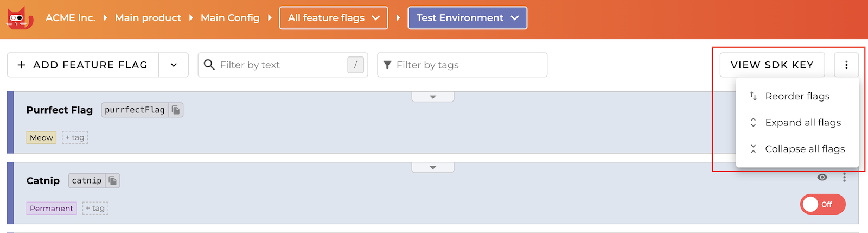Click the search magnifier icon
The height and width of the screenshot is (233, 868).
209,65
